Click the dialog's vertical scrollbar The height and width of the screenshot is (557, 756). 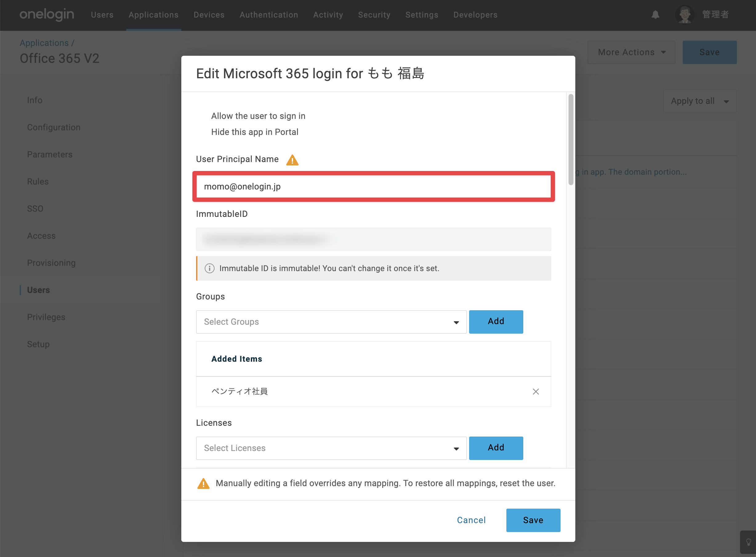point(571,140)
